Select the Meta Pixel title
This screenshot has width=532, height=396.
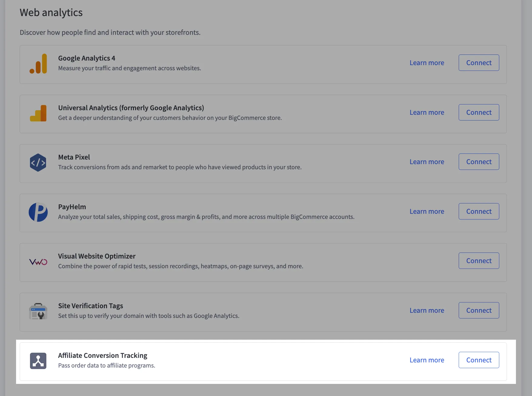pyautogui.click(x=74, y=157)
